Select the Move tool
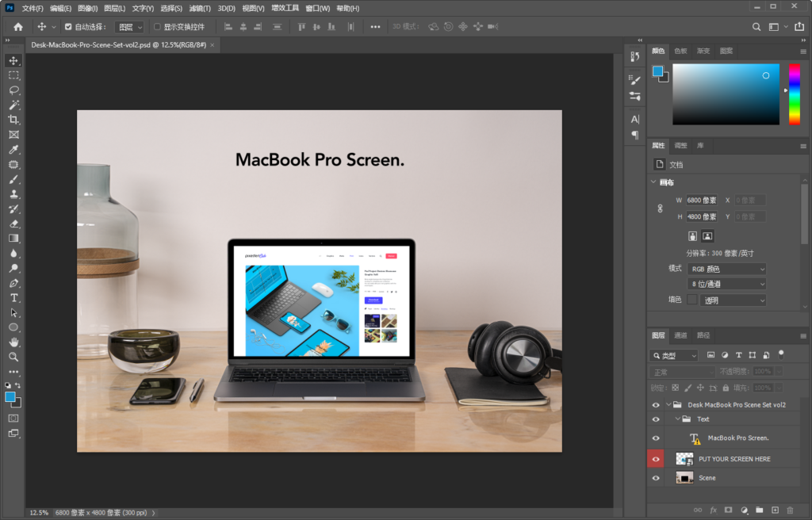 [x=13, y=60]
